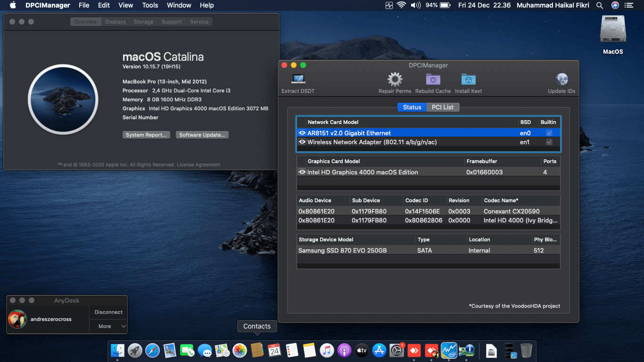
Task: Toggle eye icon for Wireless Network Adapter
Action: (302, 142)
